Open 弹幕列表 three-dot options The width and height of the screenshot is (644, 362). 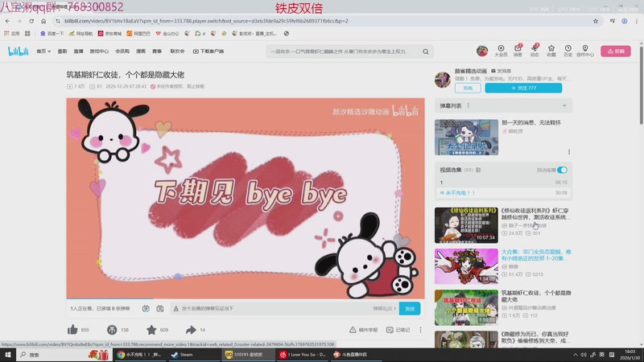(x=469, y=106)
